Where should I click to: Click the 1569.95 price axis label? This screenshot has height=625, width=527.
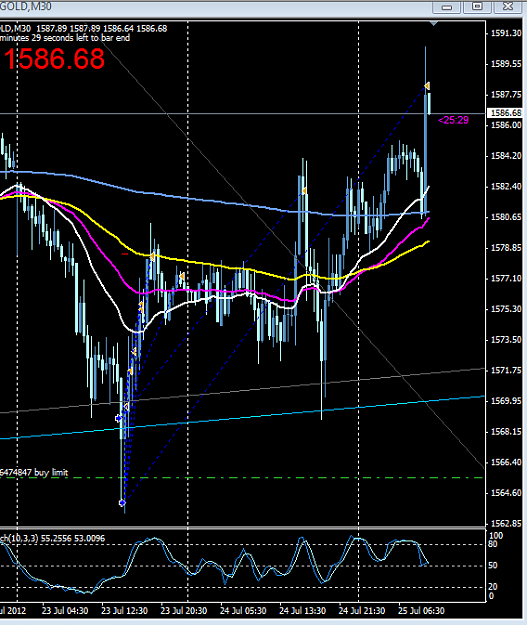506,401
